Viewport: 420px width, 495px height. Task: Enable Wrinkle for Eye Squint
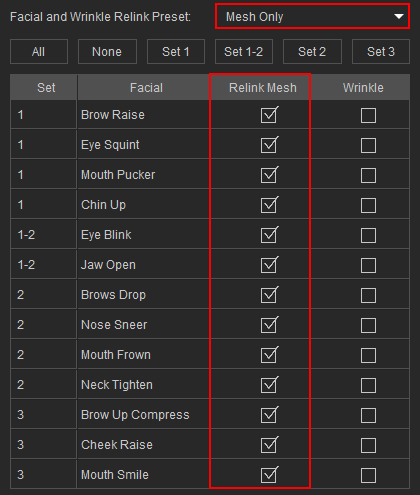(368, 145)
